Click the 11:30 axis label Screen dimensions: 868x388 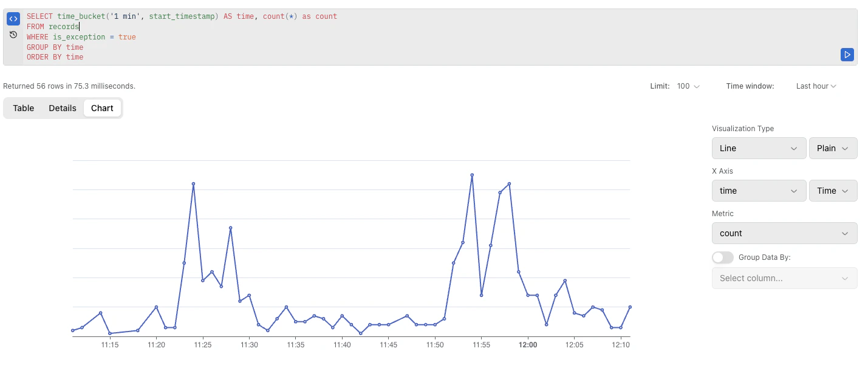click(249, 345)
